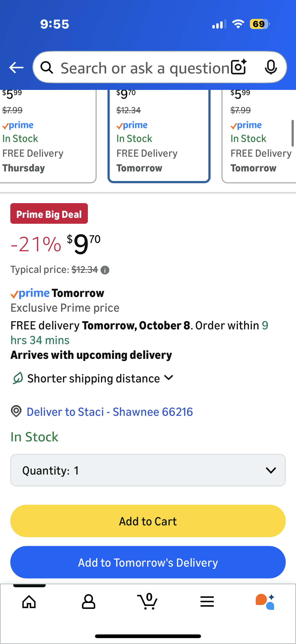
Task: Open the account profile icon
Action: click(x=88, y=602)
